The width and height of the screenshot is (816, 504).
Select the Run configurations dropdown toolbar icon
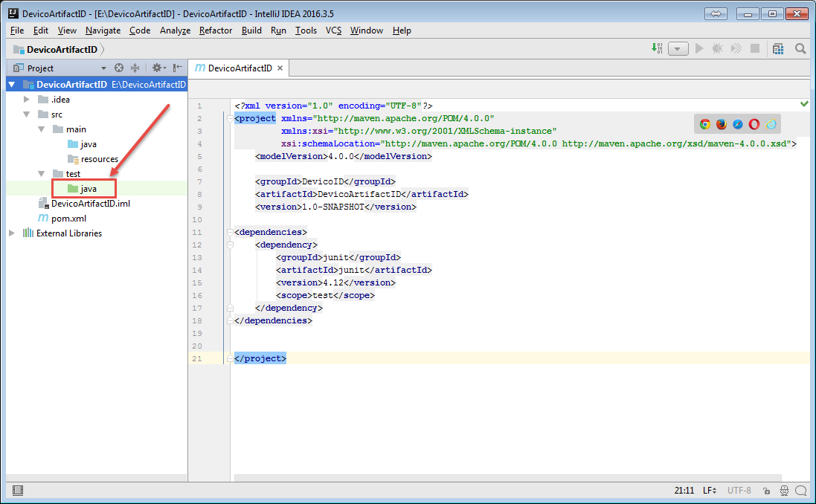click(x=678, y=48)
